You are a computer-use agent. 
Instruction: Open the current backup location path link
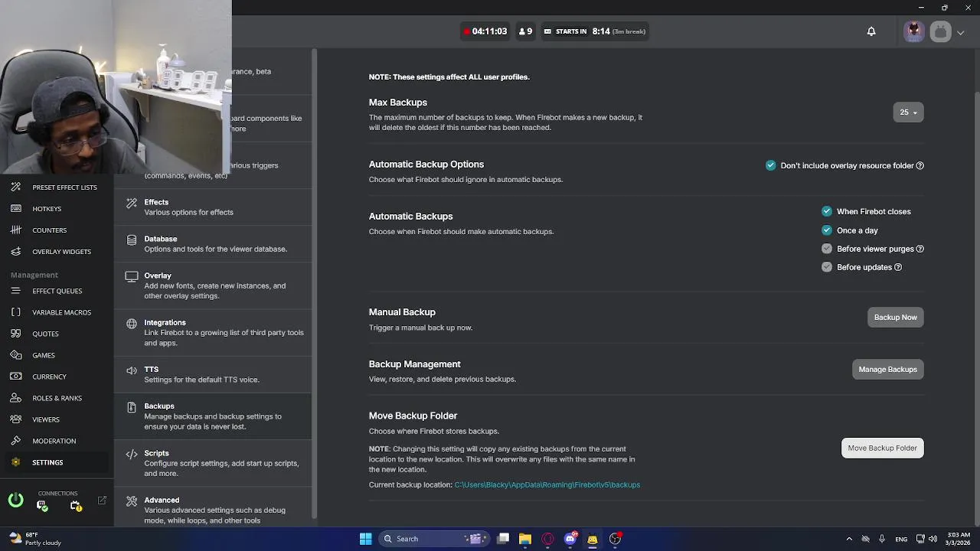[x=547, y=484]
